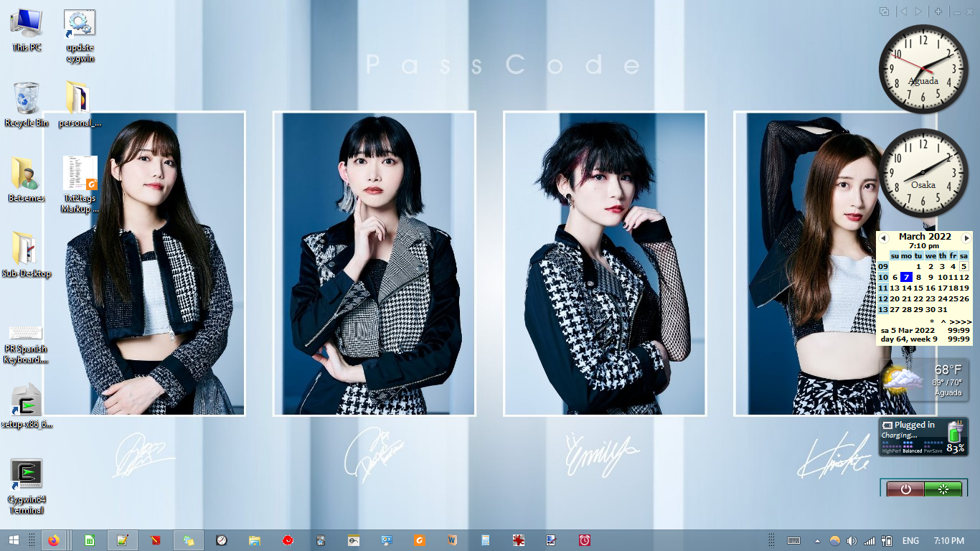Open File Explorer from the taskbar

(x=255, y=540)
